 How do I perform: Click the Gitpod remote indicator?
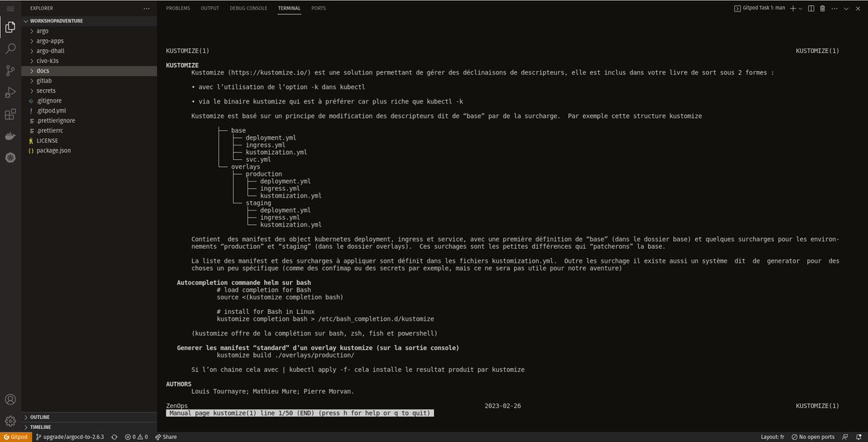[15, 437]
